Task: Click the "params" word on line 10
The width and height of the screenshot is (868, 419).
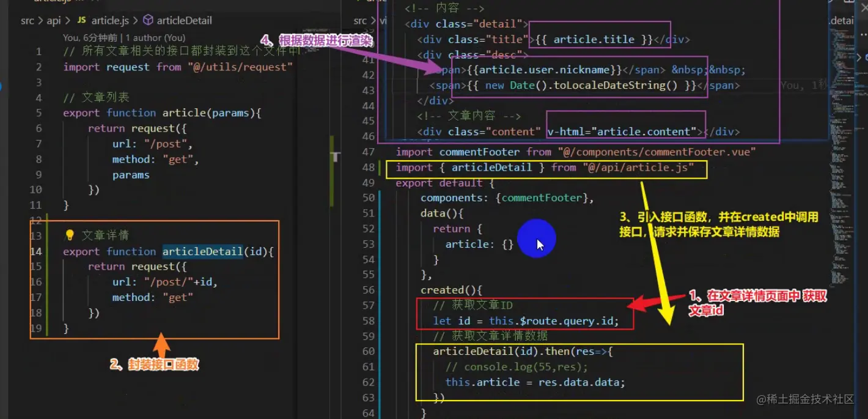Action: coord(131,174)
